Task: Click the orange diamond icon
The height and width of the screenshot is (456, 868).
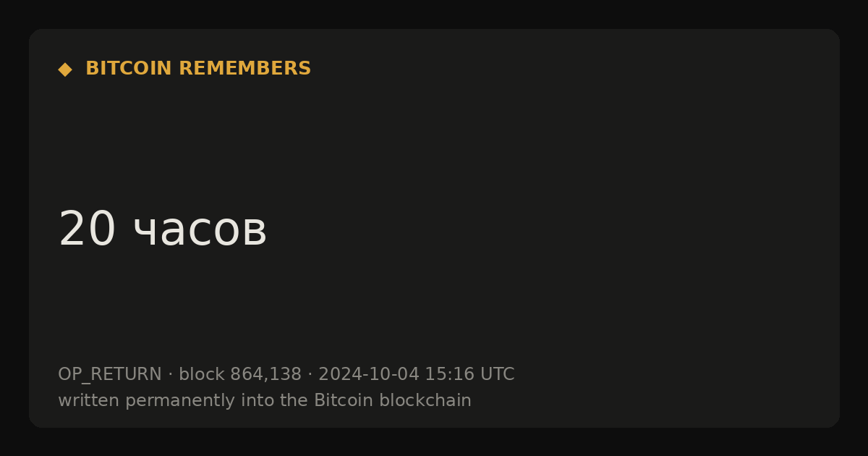Action: (65, 69)
